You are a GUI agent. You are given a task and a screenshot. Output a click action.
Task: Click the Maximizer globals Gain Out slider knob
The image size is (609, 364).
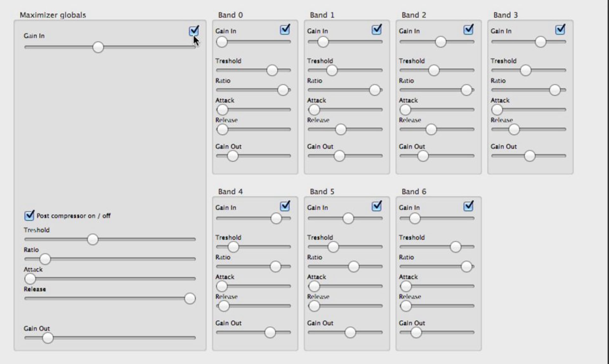[48, 338]
